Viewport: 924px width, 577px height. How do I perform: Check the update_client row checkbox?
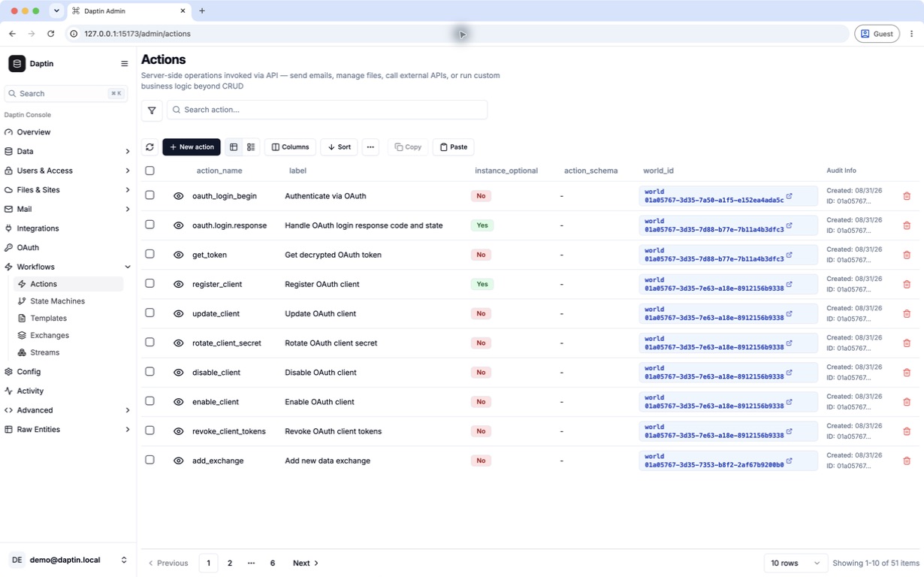point(149,313)
